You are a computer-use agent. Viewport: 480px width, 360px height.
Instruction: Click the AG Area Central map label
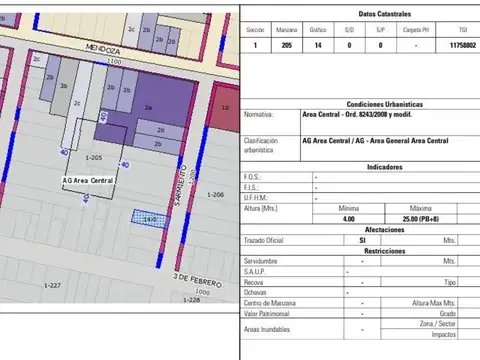tap(88, 181)
